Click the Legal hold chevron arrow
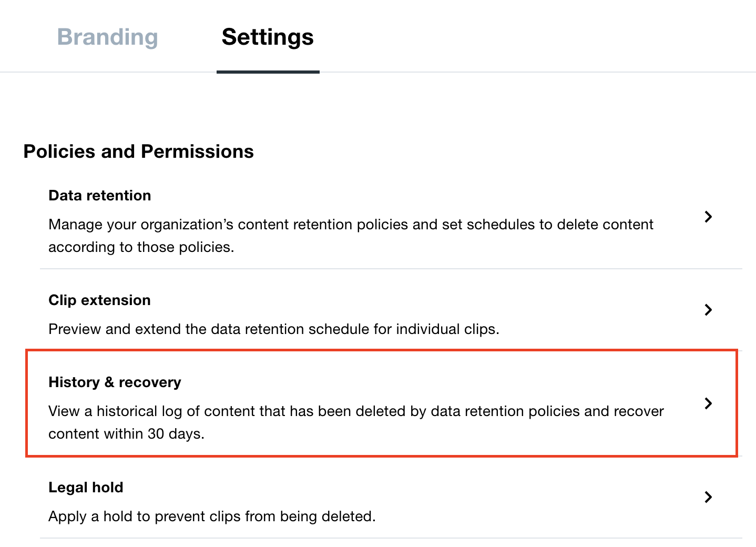 coord(709,497)
